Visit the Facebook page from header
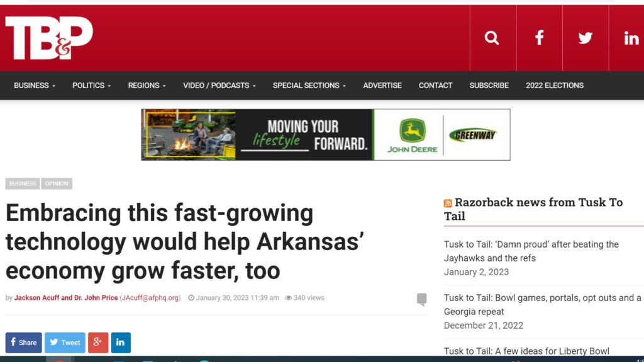 point(539,38)
